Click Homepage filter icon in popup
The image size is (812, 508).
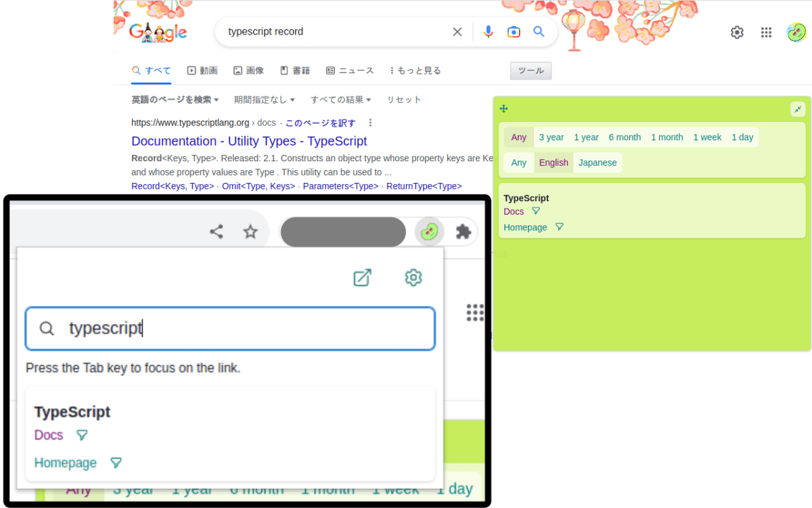(x=116, y=463)
